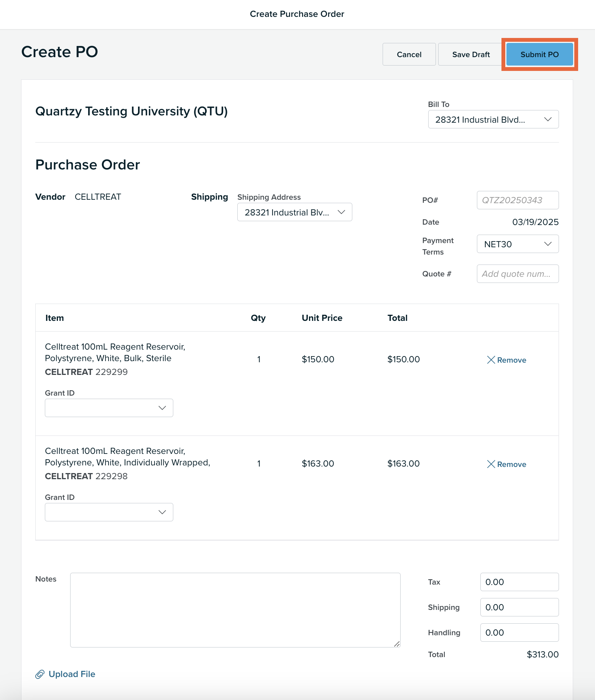Click the Qty column header
This screenshot has height=700, width=595.
[258, 318]
